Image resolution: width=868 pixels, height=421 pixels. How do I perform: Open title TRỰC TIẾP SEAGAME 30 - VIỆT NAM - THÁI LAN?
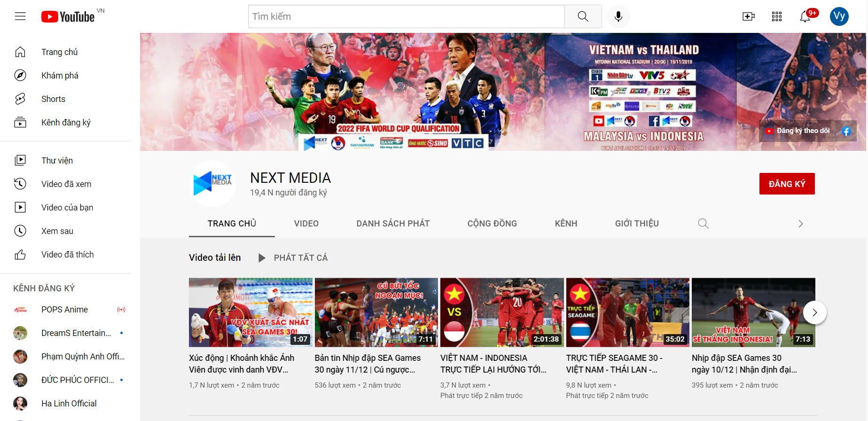614,364
